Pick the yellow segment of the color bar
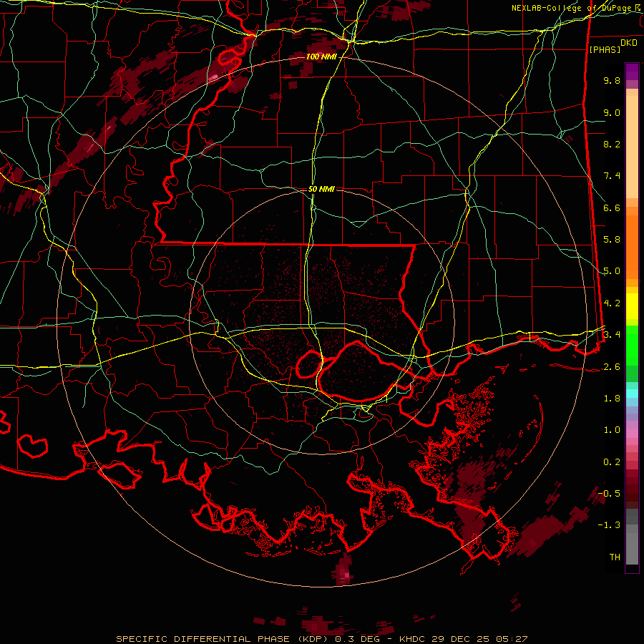Viewport: 644px width, 644px height. point(632,306)
